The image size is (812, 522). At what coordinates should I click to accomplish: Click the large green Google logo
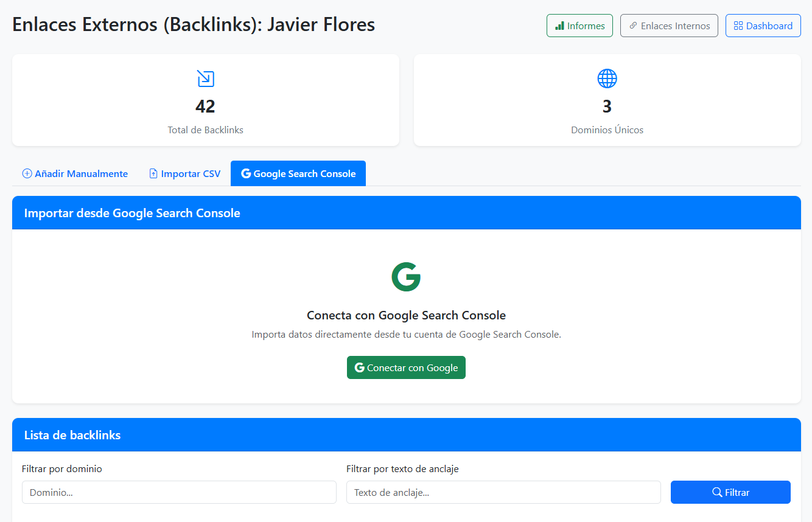406,277
